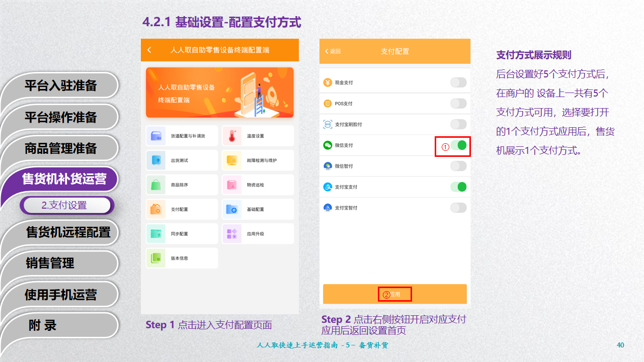Screen dimensions: 644x362
Task: Open 货道配置与补调货 icon
Action: pos(156,136)
